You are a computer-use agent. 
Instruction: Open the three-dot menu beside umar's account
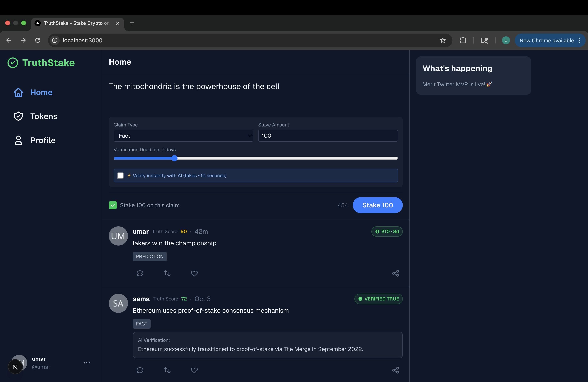[87, 363]
